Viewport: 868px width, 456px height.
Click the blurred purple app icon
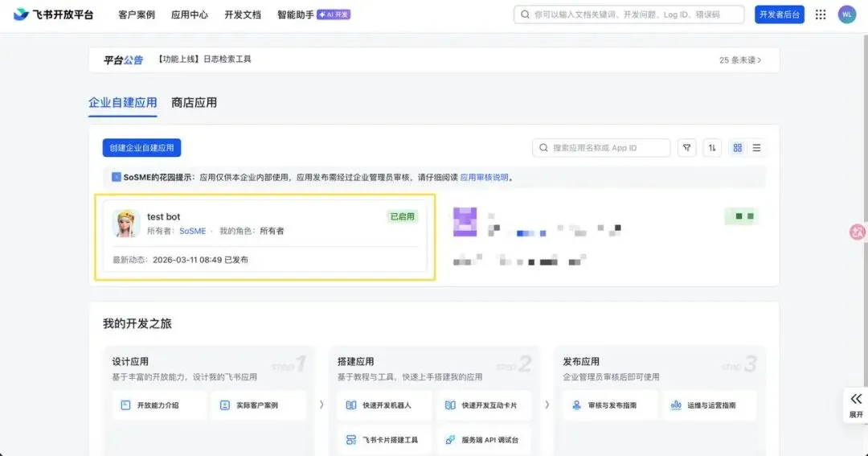(x=465, y=222)
